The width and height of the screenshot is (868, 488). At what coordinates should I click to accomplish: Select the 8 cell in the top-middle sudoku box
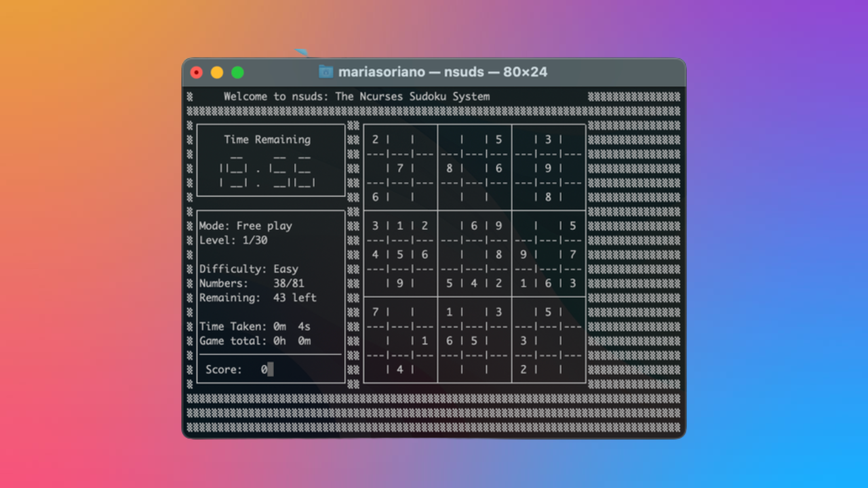click(x=449, y=168)
